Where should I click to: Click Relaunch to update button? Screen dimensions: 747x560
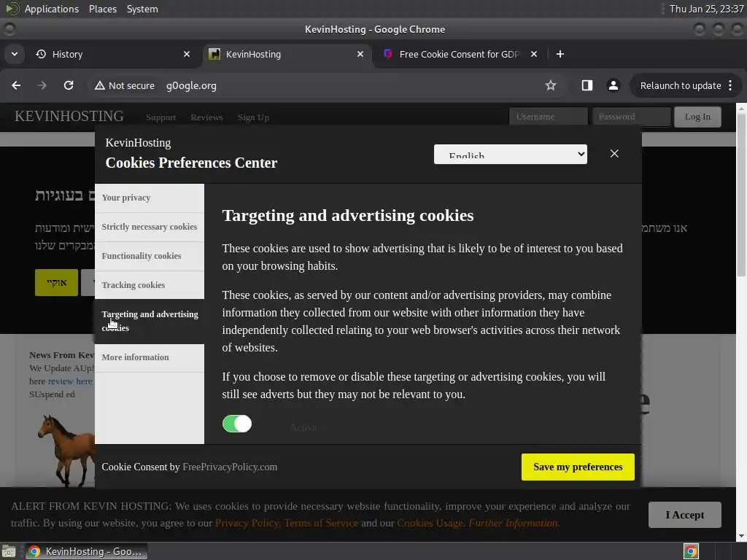(x=681, y=86)
